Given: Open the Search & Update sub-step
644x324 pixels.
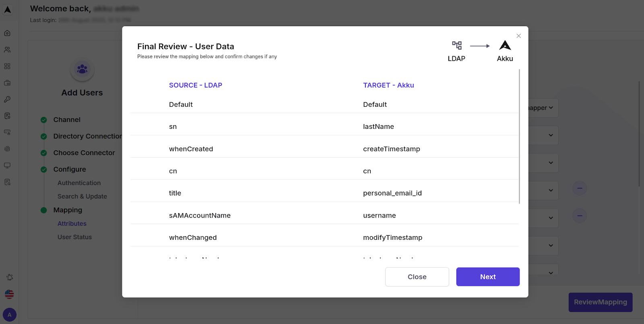Looking at the screenshot, I should (82, 196).
